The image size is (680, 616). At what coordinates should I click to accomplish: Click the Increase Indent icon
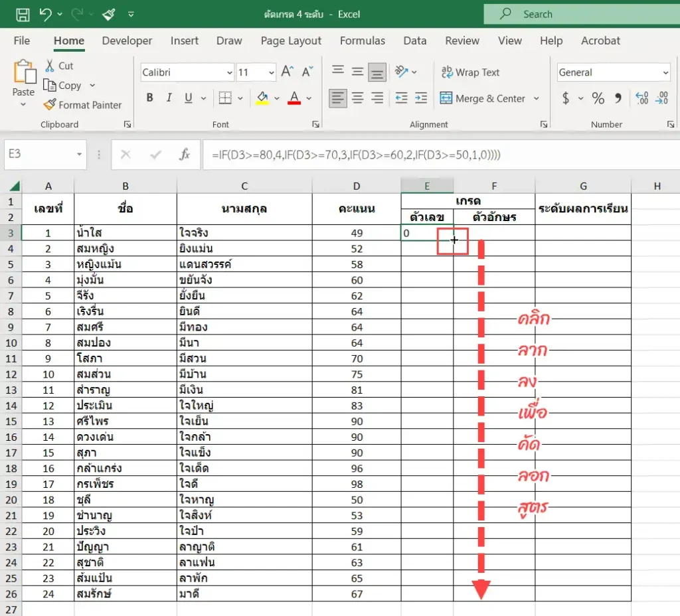pyautogui.click(x=420, y=98)
